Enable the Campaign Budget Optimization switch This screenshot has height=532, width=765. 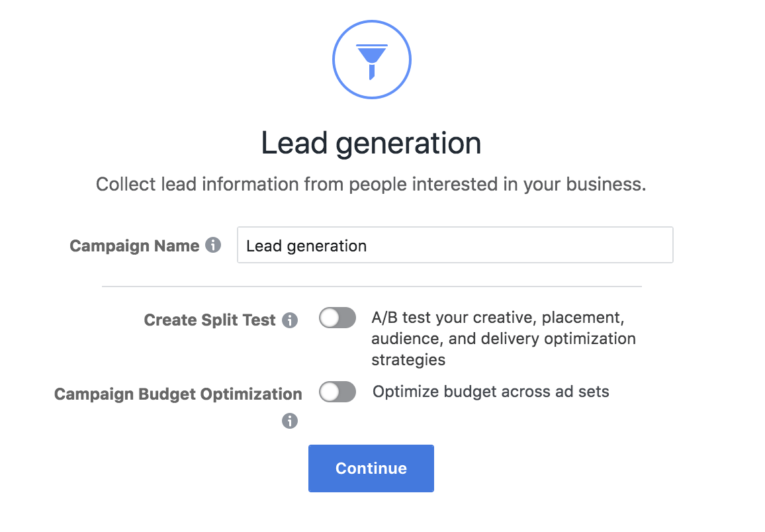point(337,392)
